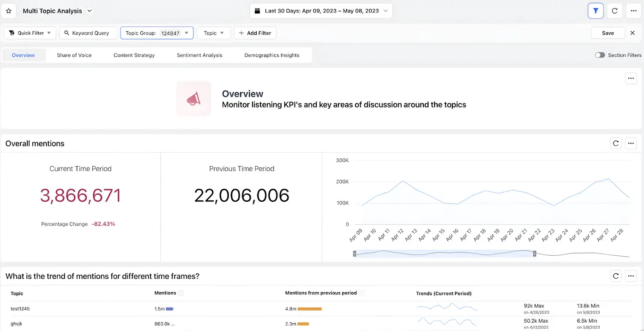Open the Content Strategy tab
This screenshot has width=644, height=331.
(134, 55)
